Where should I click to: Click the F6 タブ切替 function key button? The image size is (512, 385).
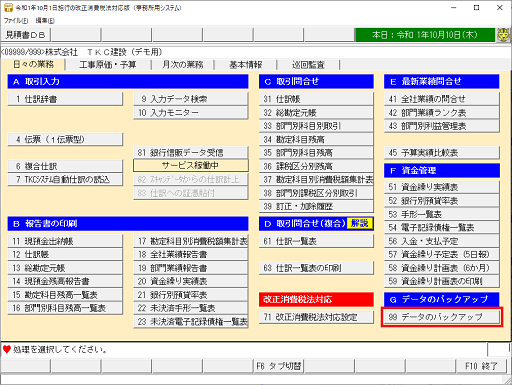pyautogui.click(x=278, y=366)
